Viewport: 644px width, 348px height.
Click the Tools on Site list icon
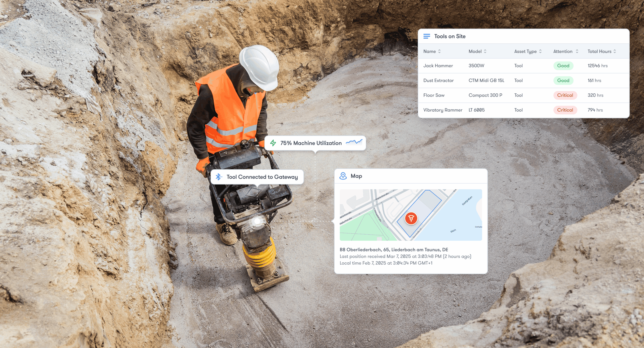[427, 36]
